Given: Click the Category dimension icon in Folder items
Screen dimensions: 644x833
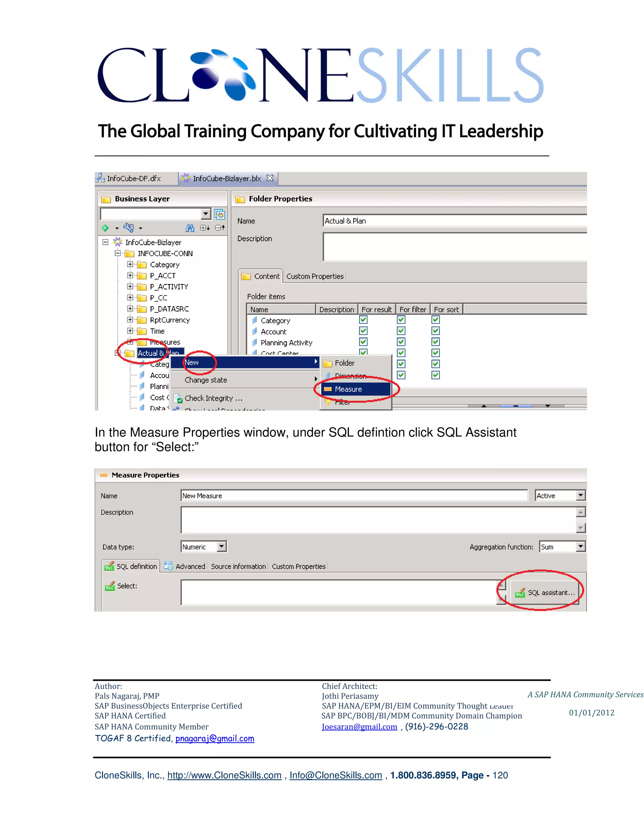Looking at the screenshot, I should (254, 320).
